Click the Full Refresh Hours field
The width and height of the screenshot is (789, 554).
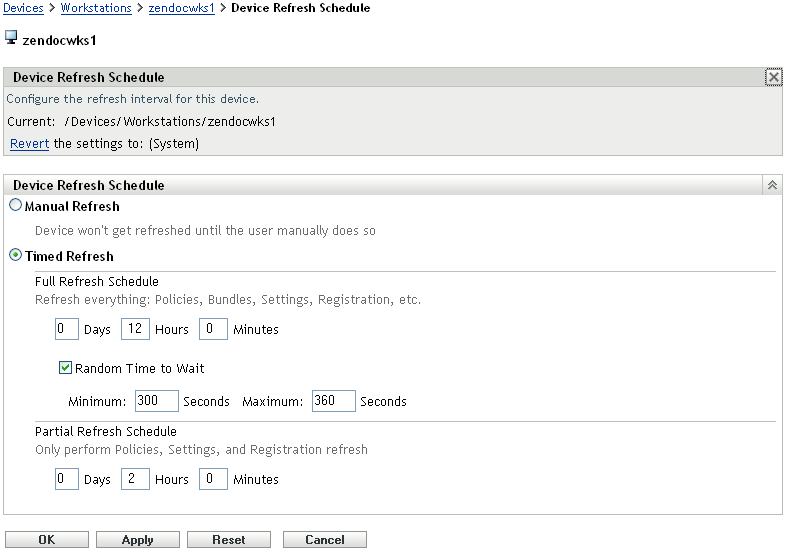coord(135,329)
